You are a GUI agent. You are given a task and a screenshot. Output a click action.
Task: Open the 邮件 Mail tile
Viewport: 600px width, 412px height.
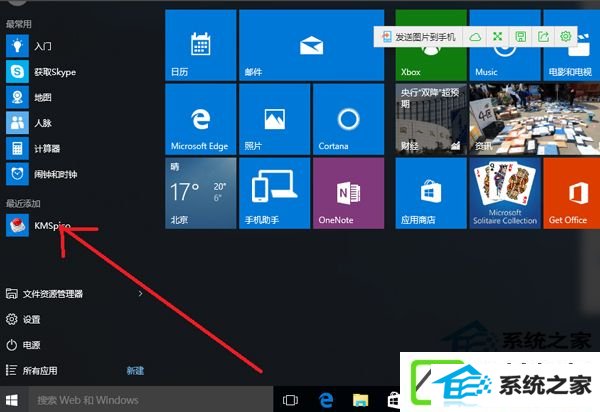311,45
